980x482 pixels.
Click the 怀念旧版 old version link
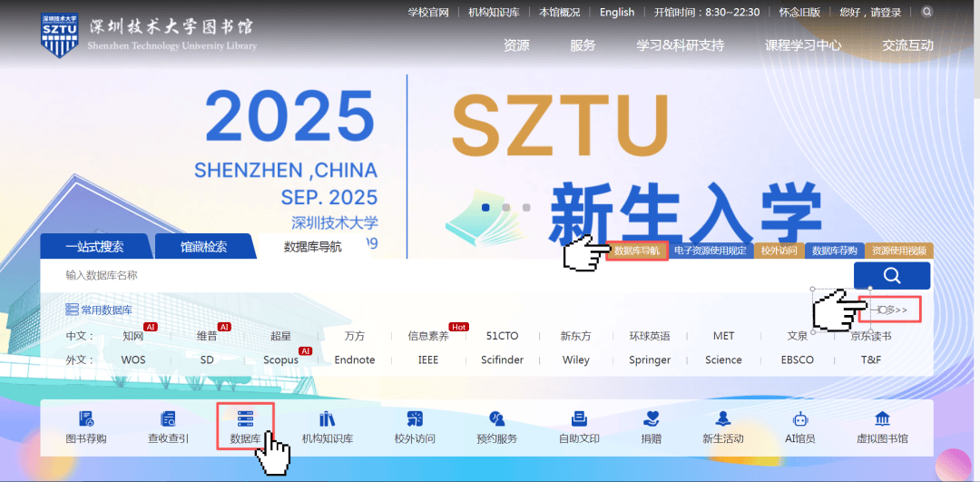click(799, 12)
